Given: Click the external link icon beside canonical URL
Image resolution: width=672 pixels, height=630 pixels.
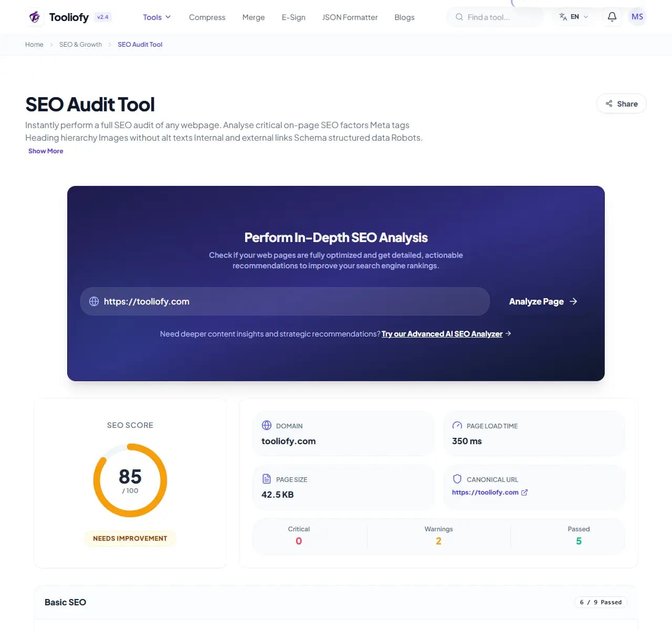Looking at the screenshot, I should pos(524,492).
